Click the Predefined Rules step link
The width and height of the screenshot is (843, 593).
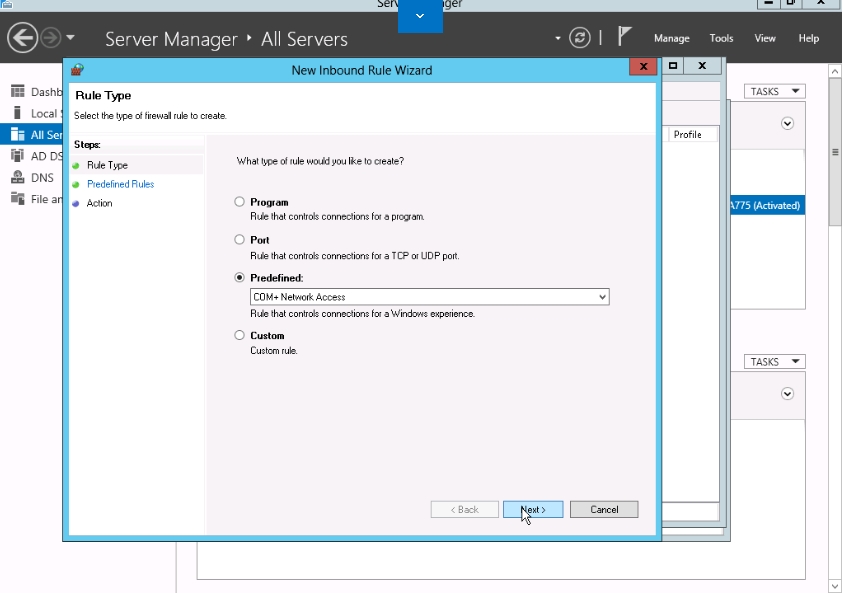120,184
